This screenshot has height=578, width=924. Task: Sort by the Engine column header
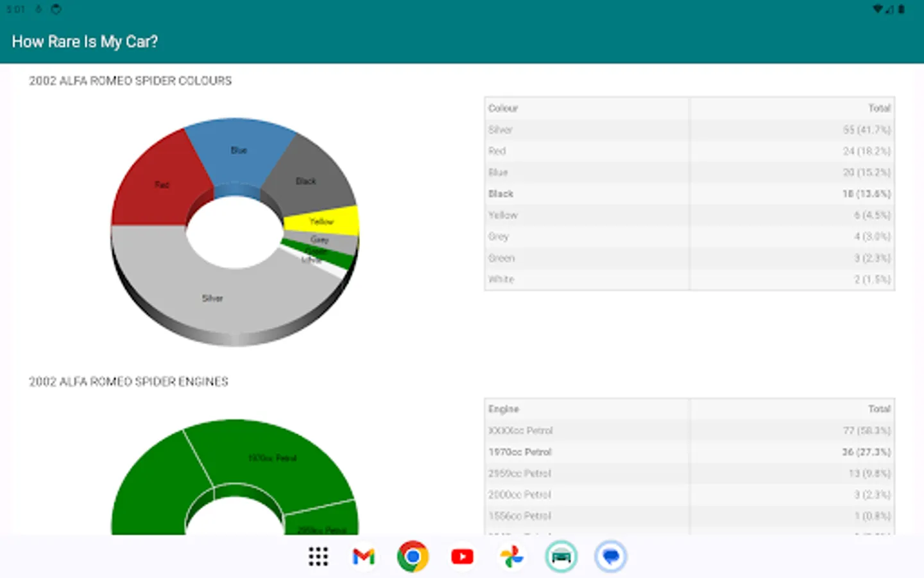(587, 409)
